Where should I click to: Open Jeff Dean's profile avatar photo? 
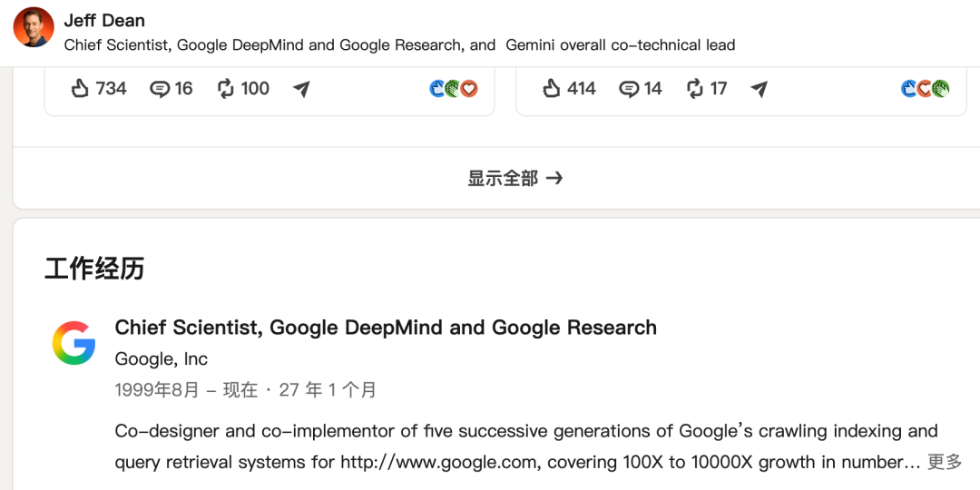[x=34, y=27]
